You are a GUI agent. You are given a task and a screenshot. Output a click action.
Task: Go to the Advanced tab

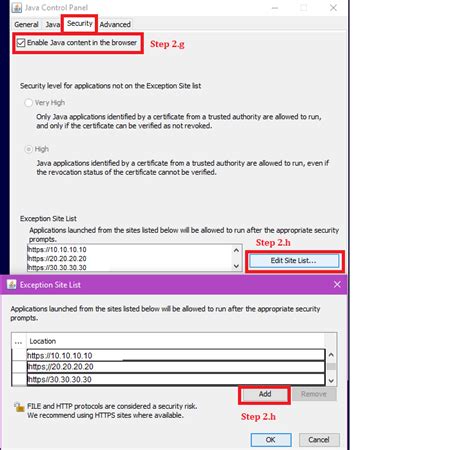[115, 24]
